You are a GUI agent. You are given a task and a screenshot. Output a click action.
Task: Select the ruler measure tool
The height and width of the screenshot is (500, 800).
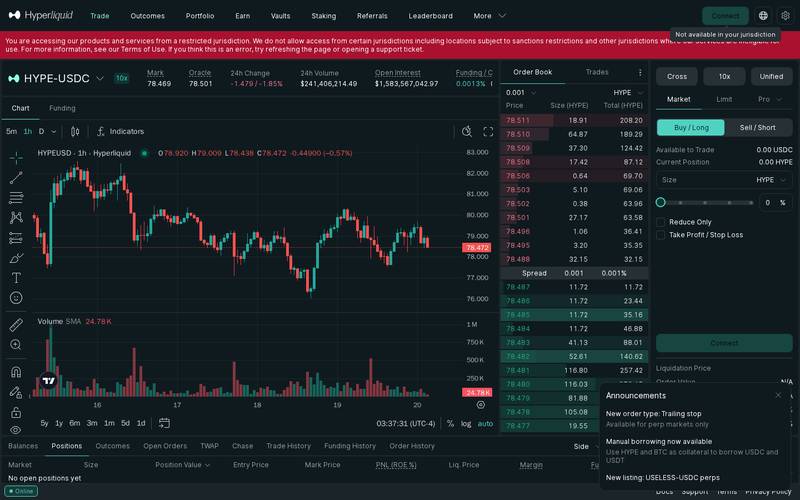[x=16, y=324]
